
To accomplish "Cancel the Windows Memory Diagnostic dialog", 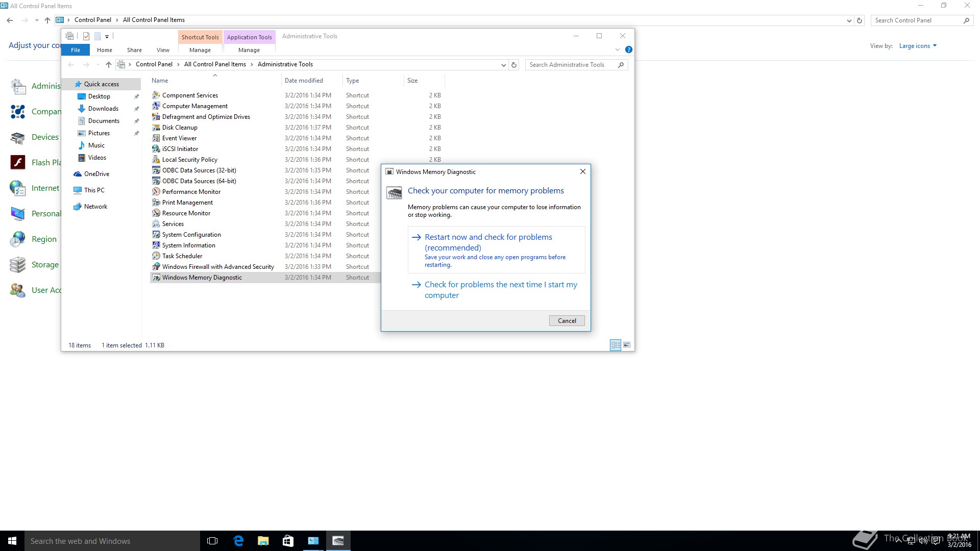I will pos(567,321).
